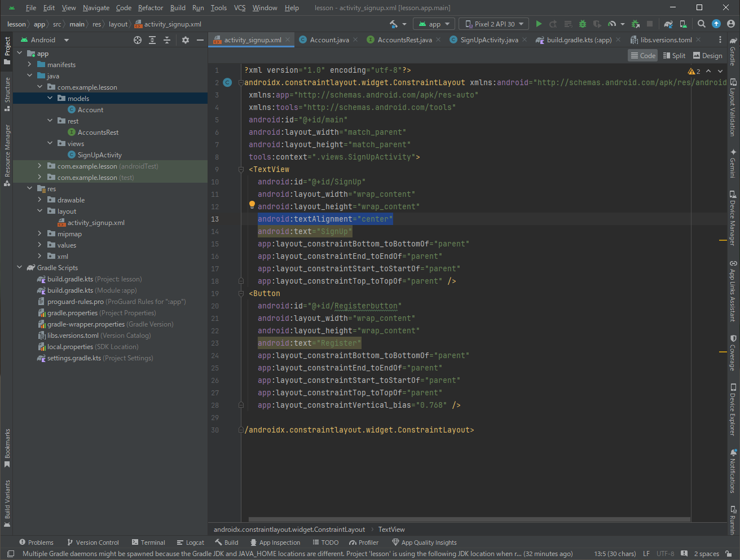Collapse the Gradle Scripts node

pos(19,267)
